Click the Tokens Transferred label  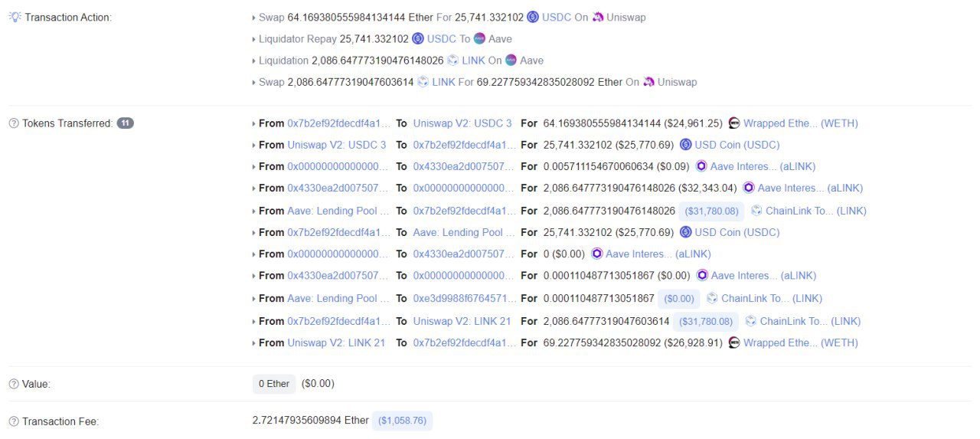pyautogui.click(x=67, y=123)
